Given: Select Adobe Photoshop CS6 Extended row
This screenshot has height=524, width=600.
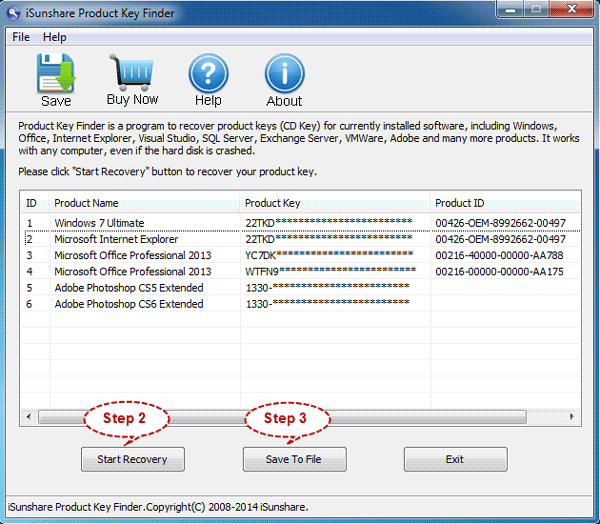Looking at the screenshot, I should coord(300,304).
